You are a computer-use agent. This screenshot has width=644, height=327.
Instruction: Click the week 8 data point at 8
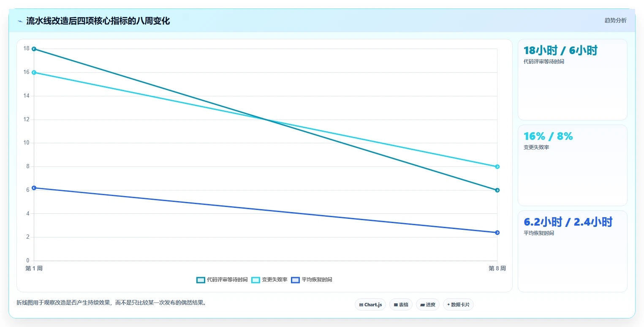point(497,166)
